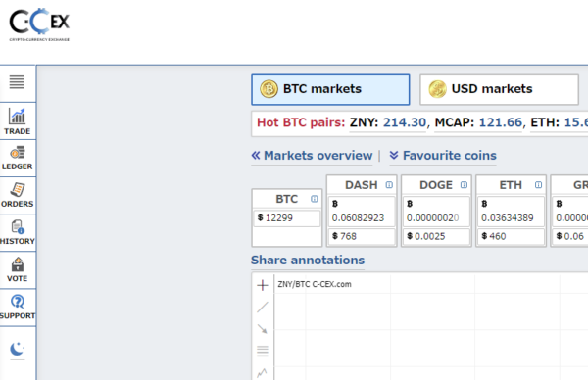This screenshot has width=588, height=380.
Task: Switch to the BTC markets tab
Action: click(330, 89)
